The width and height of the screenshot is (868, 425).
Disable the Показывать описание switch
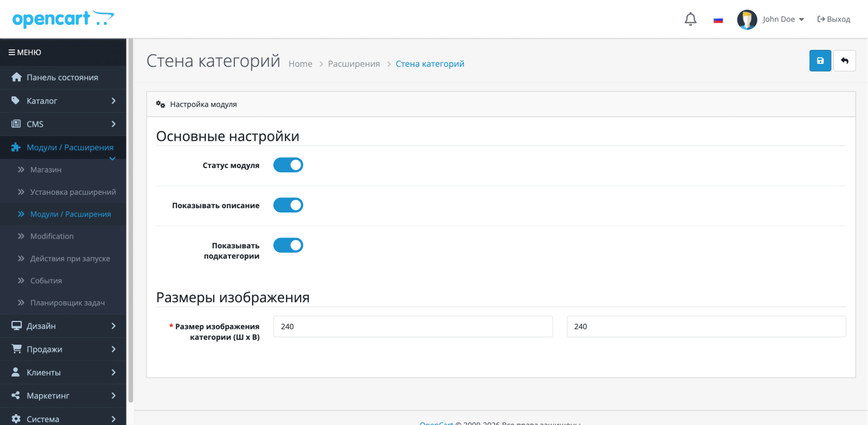click(x=288, y=205)
